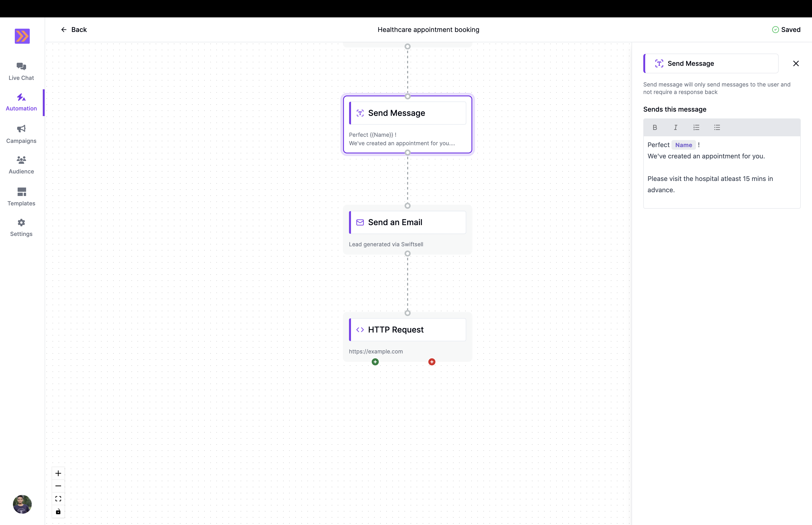Click the Name variable chip in the editor
The width and height of the screenshot is (812, 525).
pyautogui.click(x=683, y=145)
